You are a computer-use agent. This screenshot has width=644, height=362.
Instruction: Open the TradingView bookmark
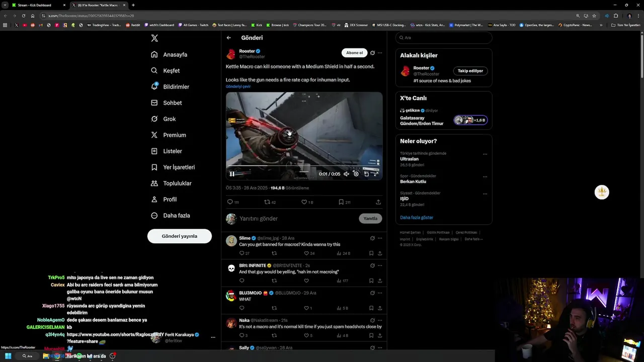pos(105,25)
